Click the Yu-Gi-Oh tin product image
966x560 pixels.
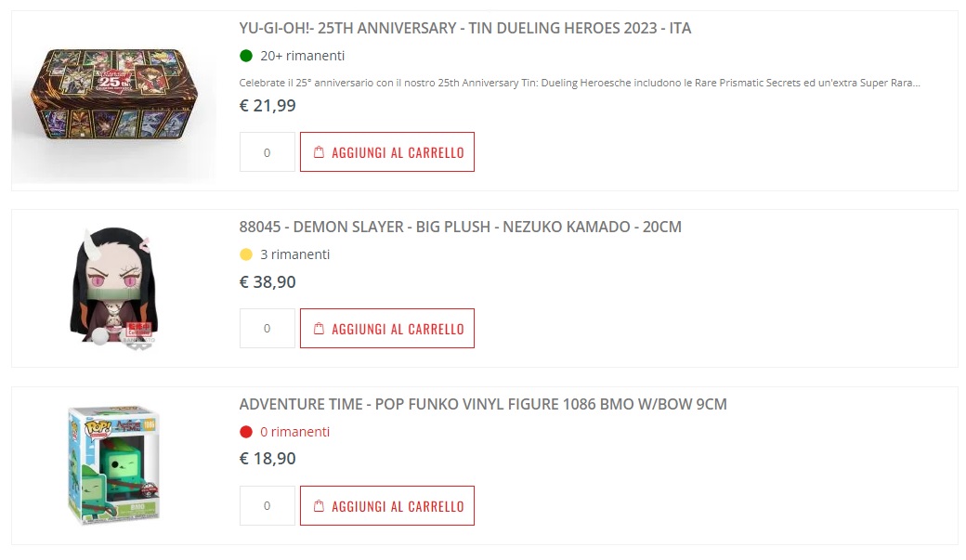pyautogui.click(x=113, y=101)
